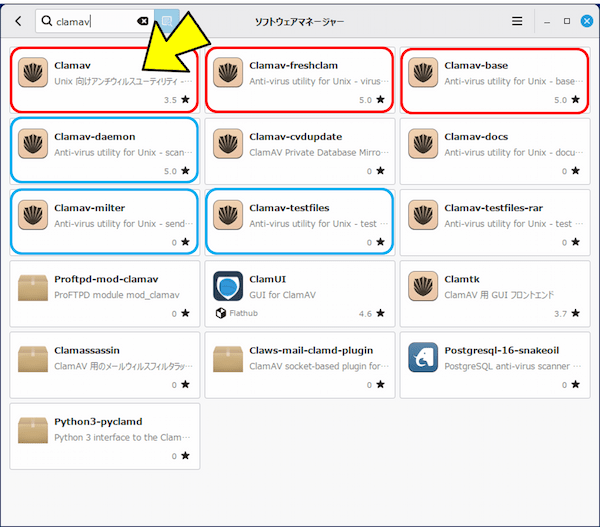Viewport: 600px width, 527px height.
Task: Click the 4.6 rating on ClamUI
Action: coord(372,313)
